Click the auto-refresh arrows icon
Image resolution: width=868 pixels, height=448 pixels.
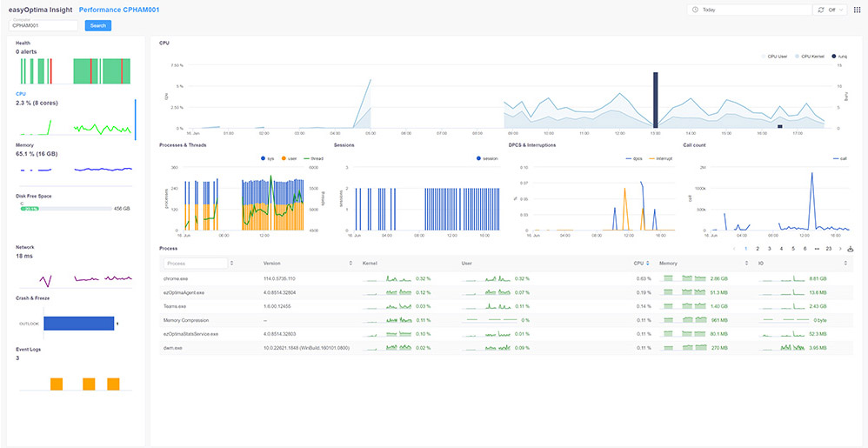coord(820,10)
